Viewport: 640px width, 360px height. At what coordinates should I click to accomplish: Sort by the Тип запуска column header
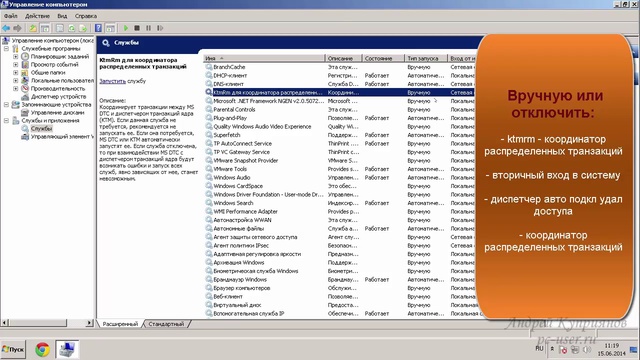click(x=426, y=58)
